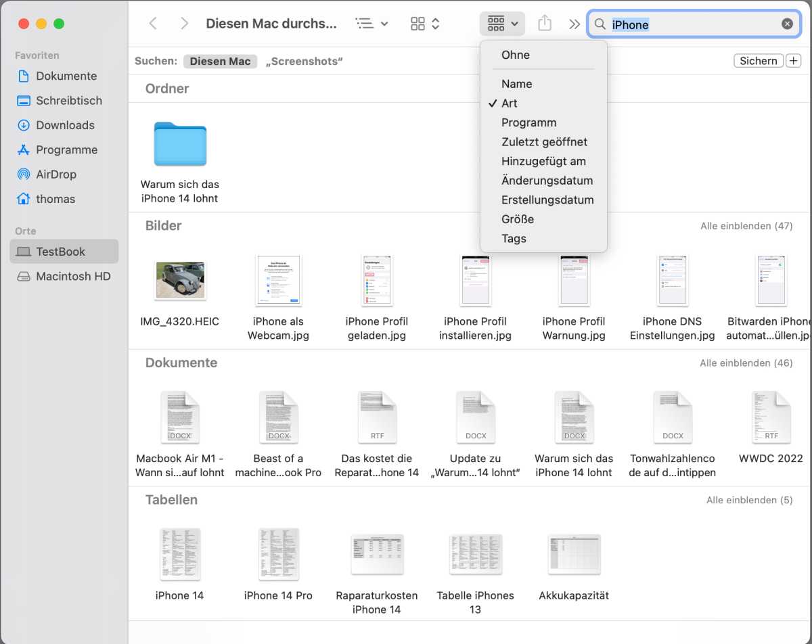Click the forward navigation arrow
Viewport: 812px width, 644px height.
click(184, 24)
